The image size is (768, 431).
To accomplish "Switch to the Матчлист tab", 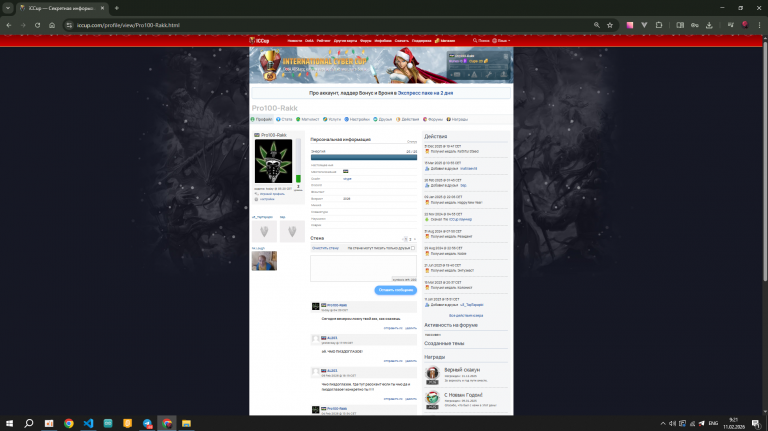I will [308, 119].
